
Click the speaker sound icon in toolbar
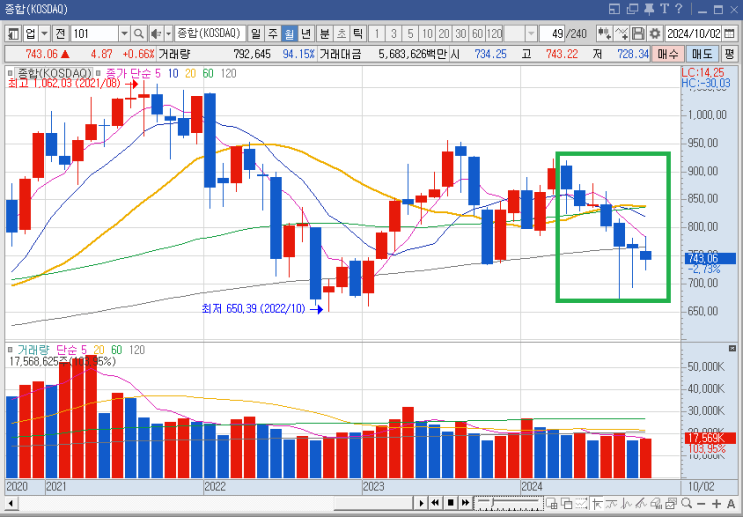(x=155, y=34)
